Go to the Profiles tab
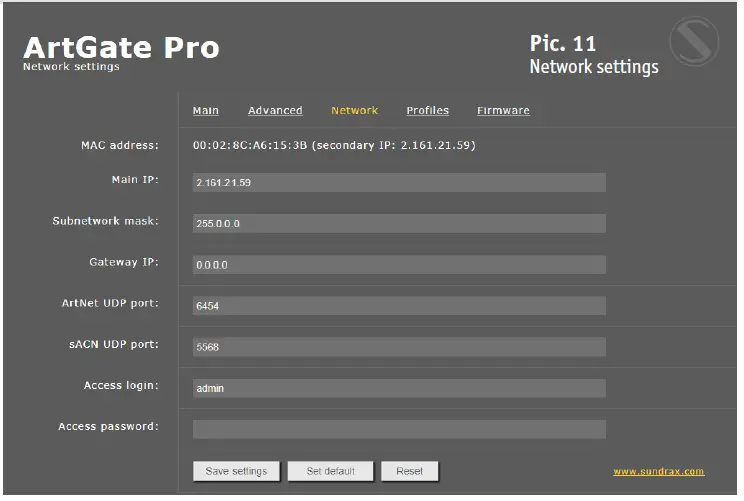This screenshot has height=501, width=744. [x=428, y=111]
